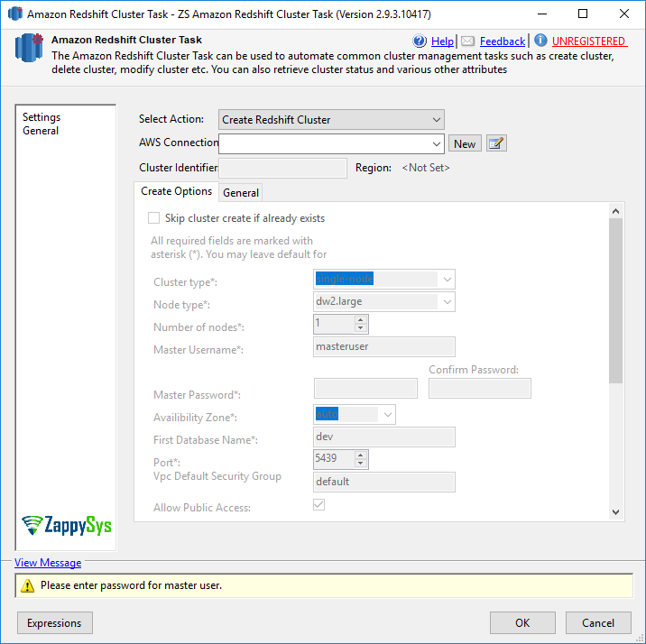This screenshot has height=644, width=646.
Task: Click the title bar application icon
Action: (15, 14)
